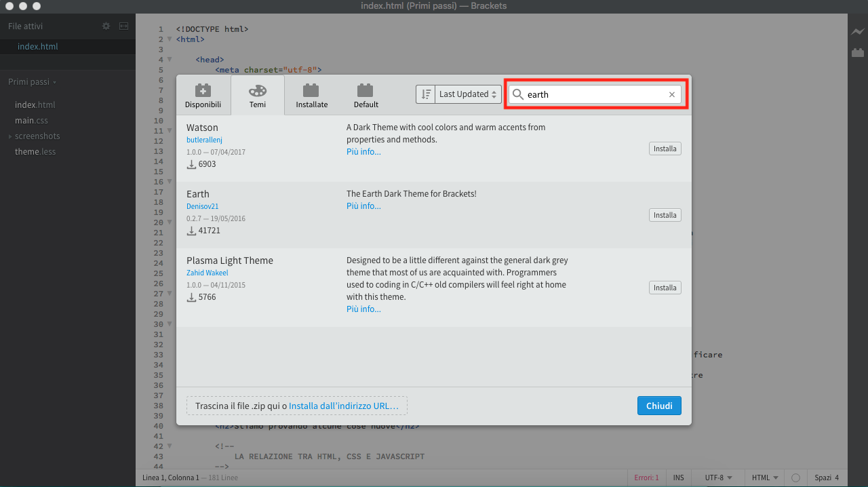
Task: Open the Last Updated sort dropdown
Action: tap(468, 94)
